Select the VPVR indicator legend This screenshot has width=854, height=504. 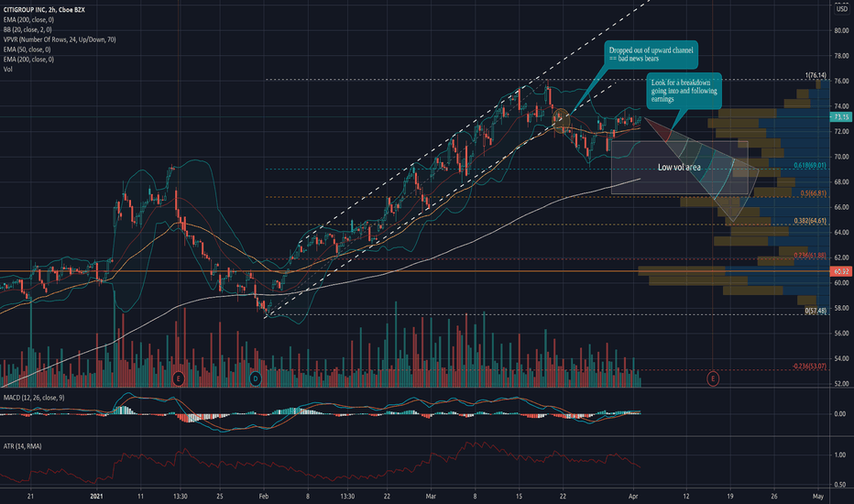click(60, 39)
